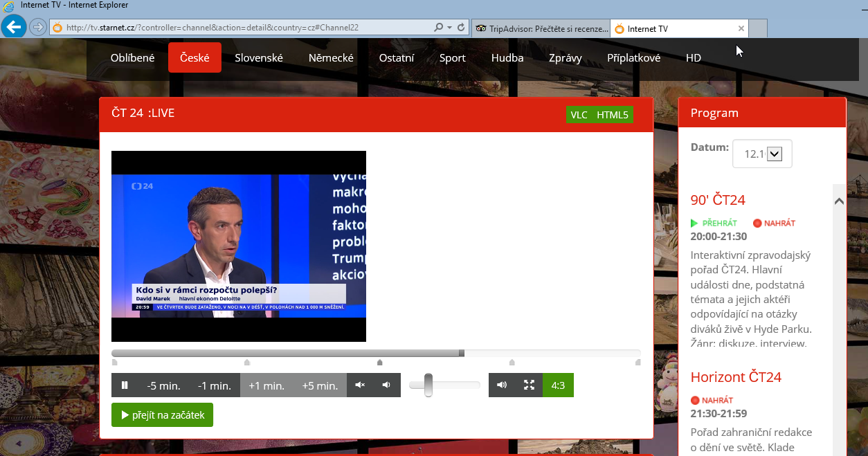Image resolution: width=868 pixels, height=456 pixels.
Task: Open the Slovenské channel category
Action: tap(259, 57)
